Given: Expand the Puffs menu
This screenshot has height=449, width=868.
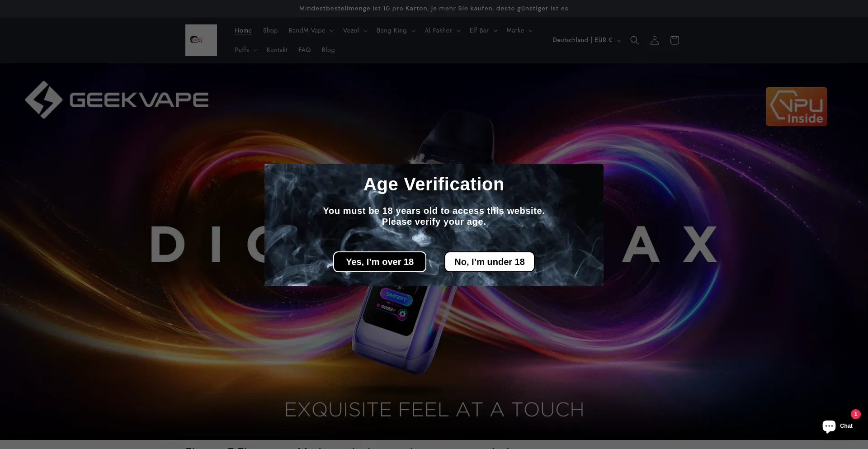Looking at the screenshot, I should [245, 50].
